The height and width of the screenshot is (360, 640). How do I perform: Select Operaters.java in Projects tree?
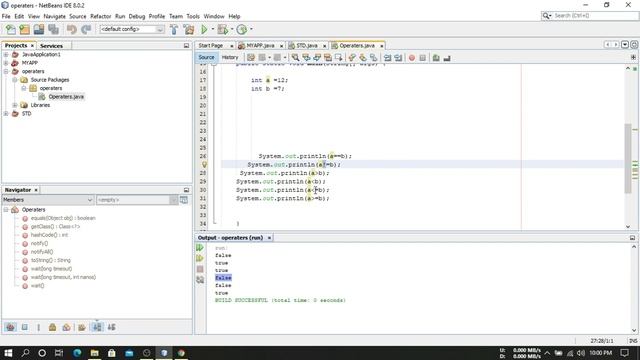(x=66, y=97)
